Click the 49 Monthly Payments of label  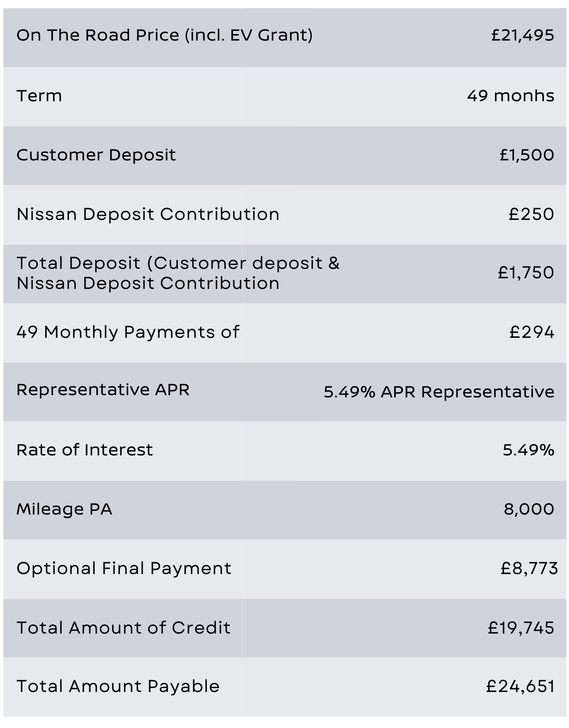click(128, 332)
